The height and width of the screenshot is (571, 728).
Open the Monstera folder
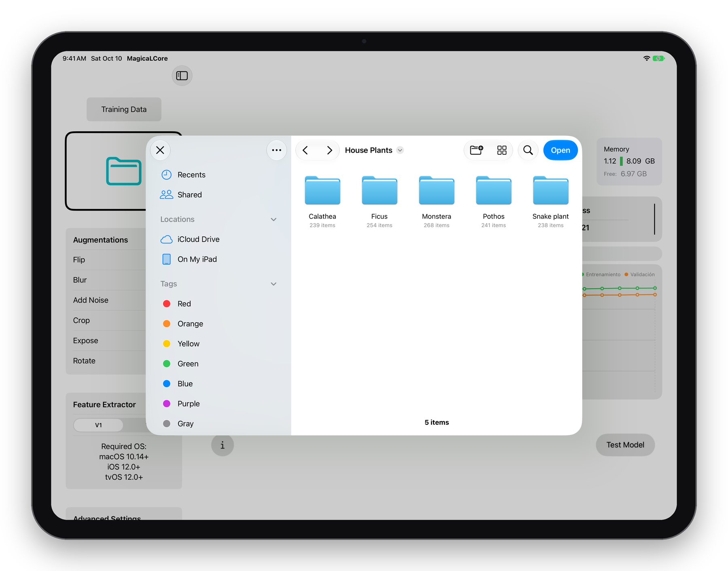tap(436, 202)
